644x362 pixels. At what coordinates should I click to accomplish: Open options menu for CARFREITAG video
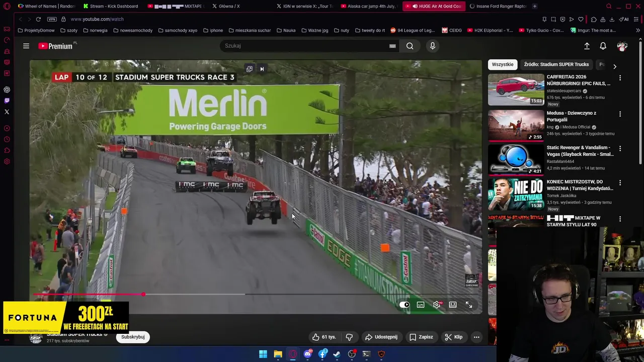click(620, 78)
